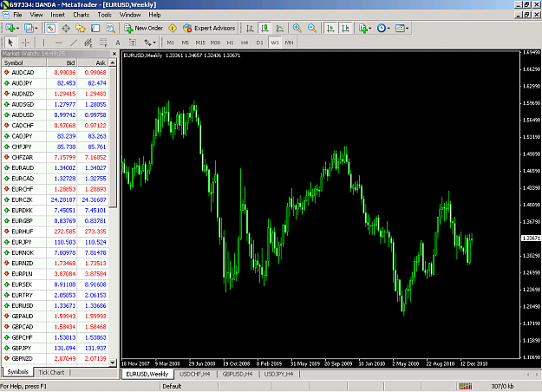The height and width of the screenshot is (392, 542).
Task: Open the Charts menu
Action: 82,15
